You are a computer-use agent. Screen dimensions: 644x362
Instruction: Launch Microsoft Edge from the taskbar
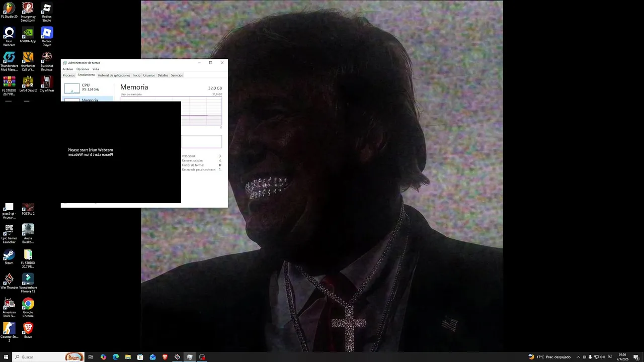coord(116,357)
